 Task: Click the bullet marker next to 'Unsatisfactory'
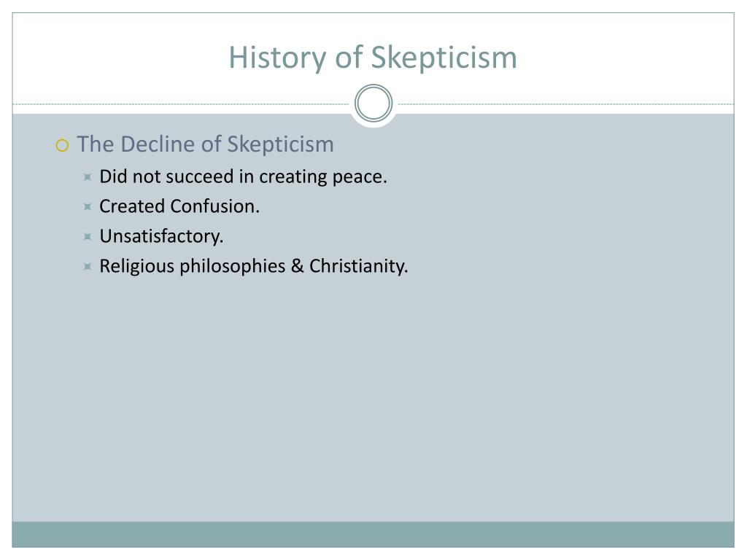[88, 237]
